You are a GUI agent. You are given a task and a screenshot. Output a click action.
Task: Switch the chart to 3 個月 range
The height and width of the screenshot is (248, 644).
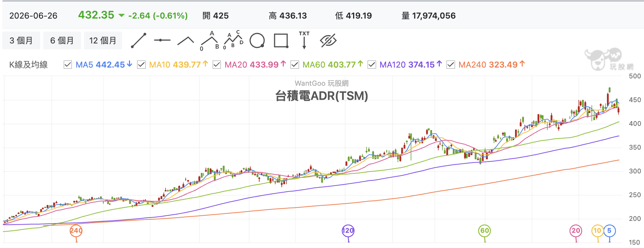pyautogui.click(x=21, y=40)
